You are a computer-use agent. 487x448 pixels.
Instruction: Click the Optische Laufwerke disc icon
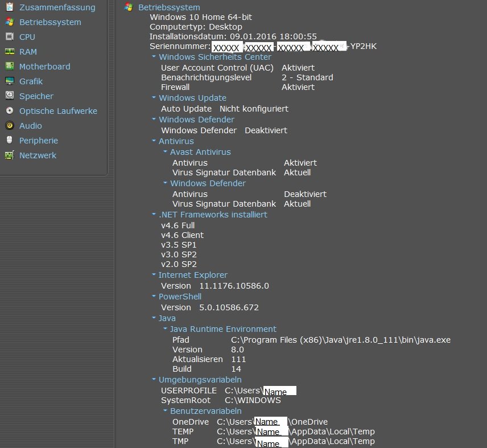(x=9, y=111)
